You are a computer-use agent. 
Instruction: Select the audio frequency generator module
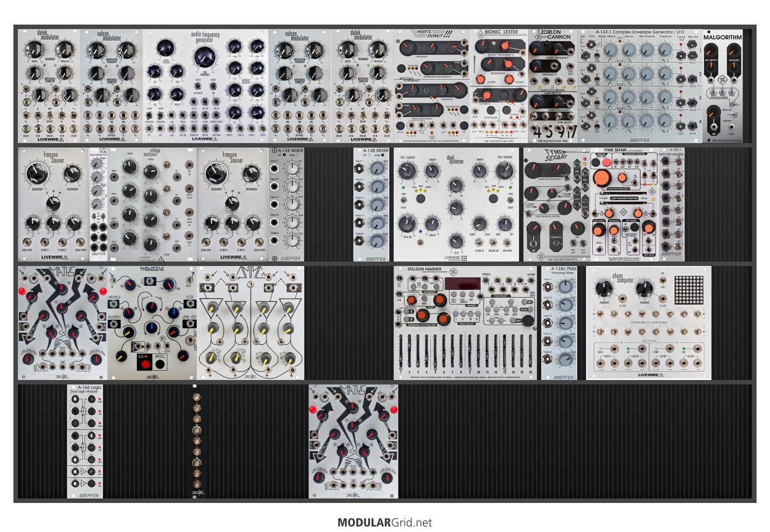[x=206, y=86]
